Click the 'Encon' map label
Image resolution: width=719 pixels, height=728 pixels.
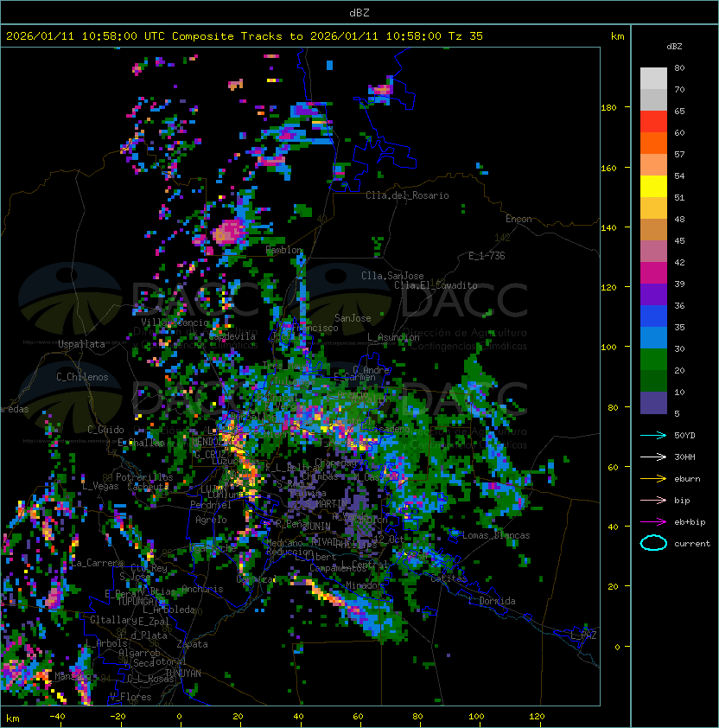coord(519,219)
